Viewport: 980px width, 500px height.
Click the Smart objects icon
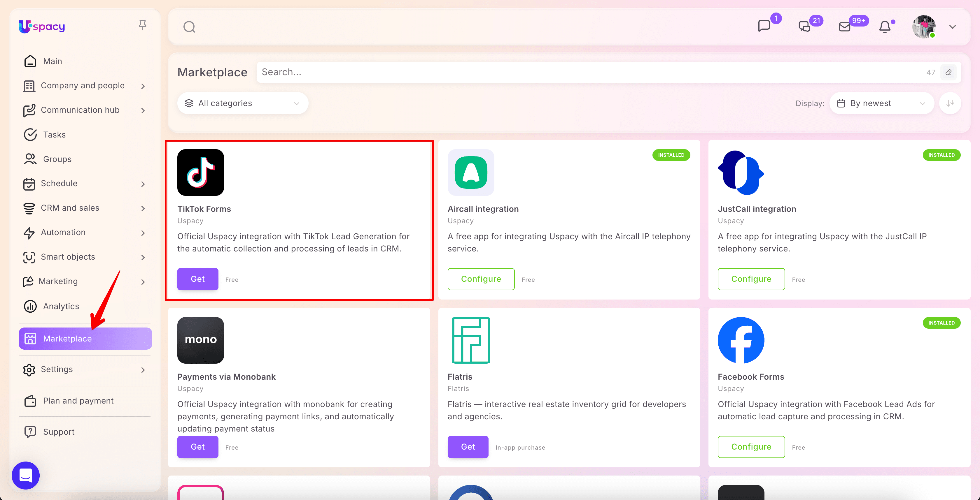point(29,257)
